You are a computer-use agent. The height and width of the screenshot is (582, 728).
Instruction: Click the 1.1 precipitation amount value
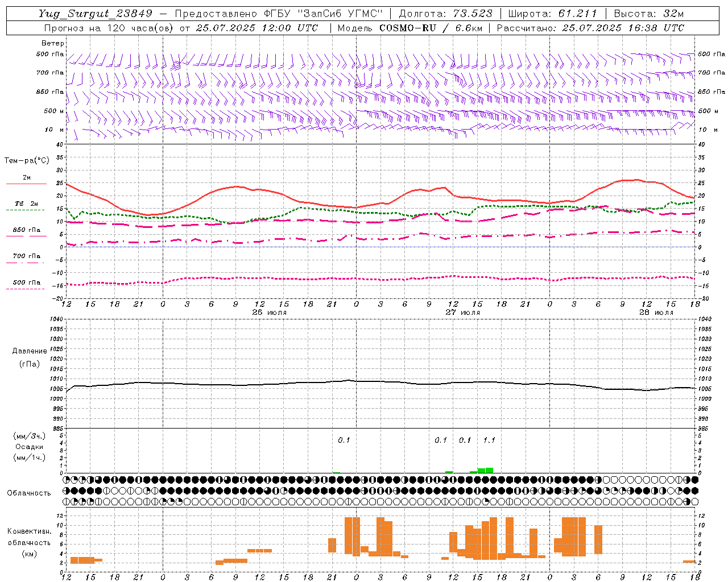click(x=489, y=440)
